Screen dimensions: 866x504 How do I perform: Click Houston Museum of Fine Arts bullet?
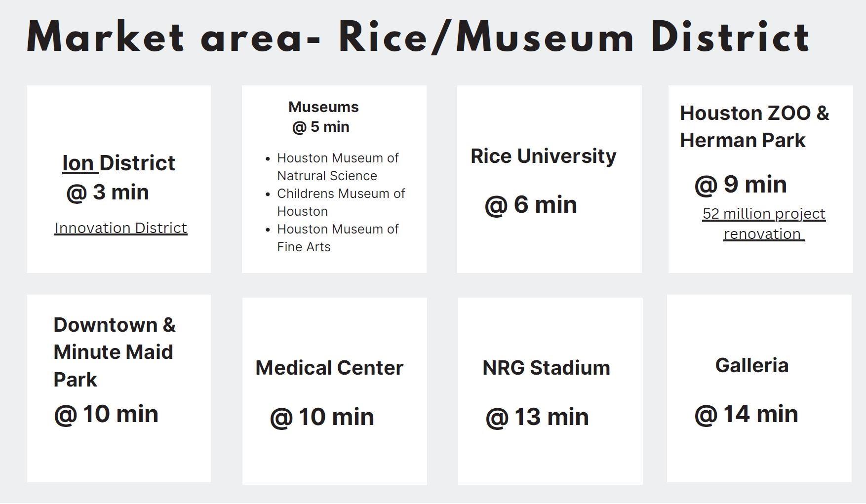[x=338, y=238]
